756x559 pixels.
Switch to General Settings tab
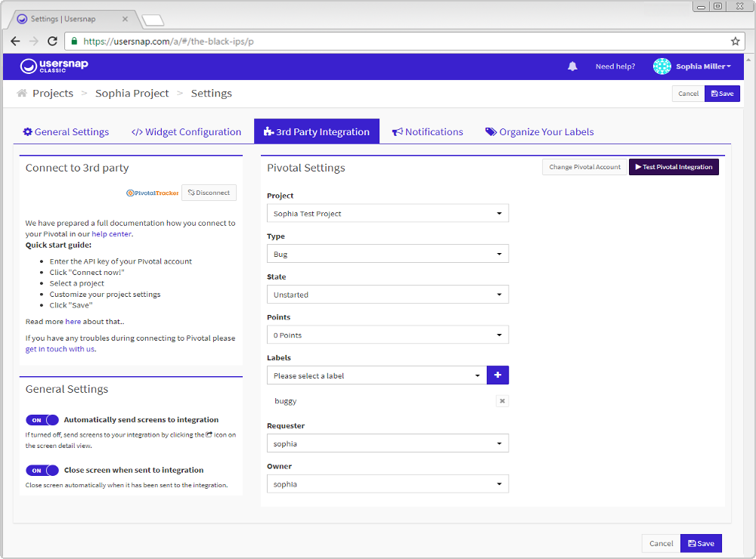tap(66, 131)
